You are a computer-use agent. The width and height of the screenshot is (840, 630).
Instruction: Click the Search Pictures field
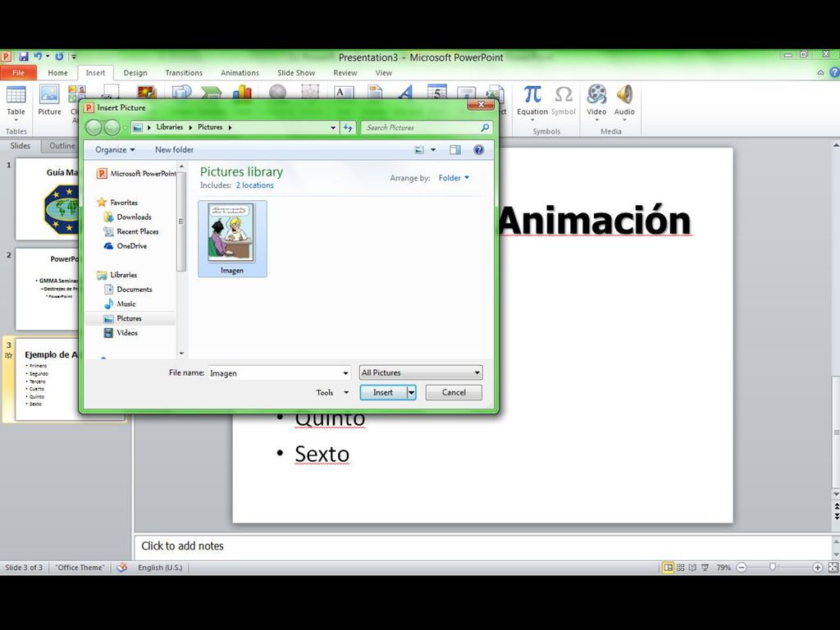click(422, 127)
